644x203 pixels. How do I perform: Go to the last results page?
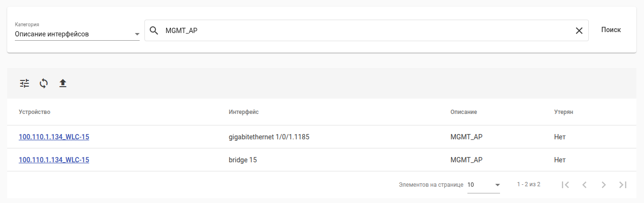point(623,185)
